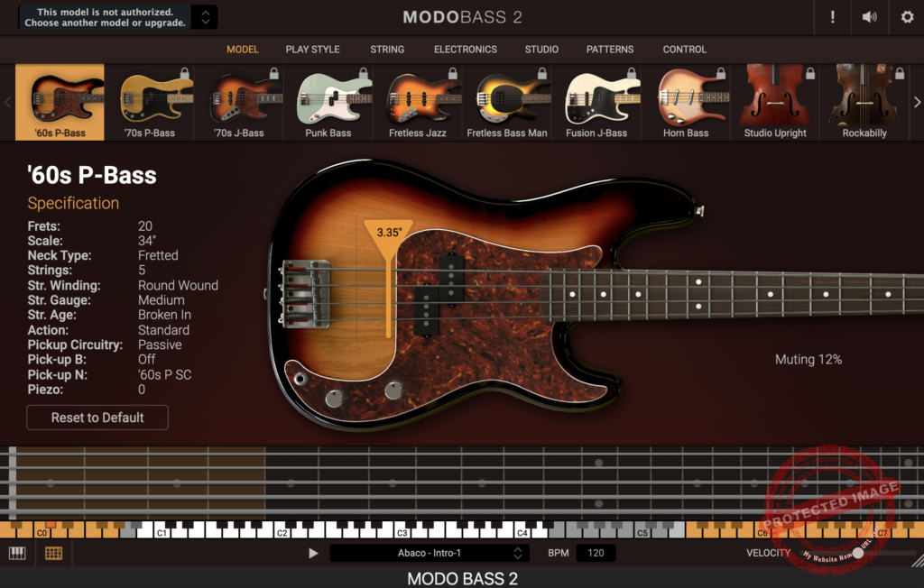The height and width of the screenshot is (588, 924).
Task: Select the Horn Bass model
Action: click(x=686, y=102)
